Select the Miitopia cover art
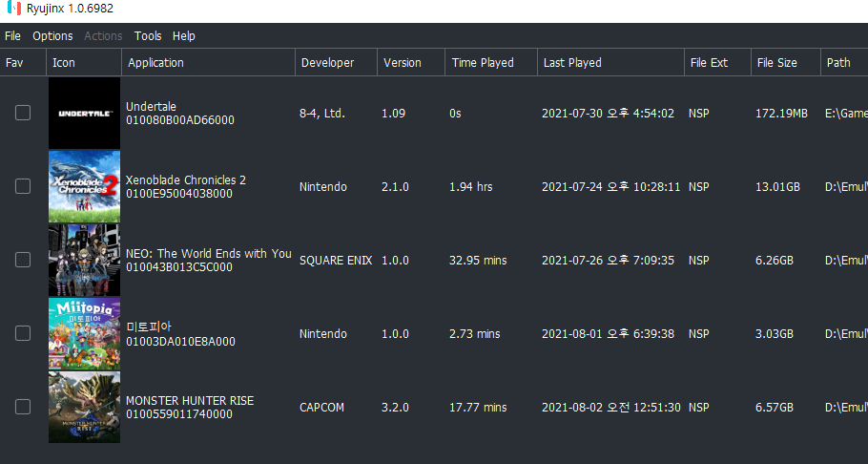The height and width of the screenshot is (464, 868). tap(84, 334)
